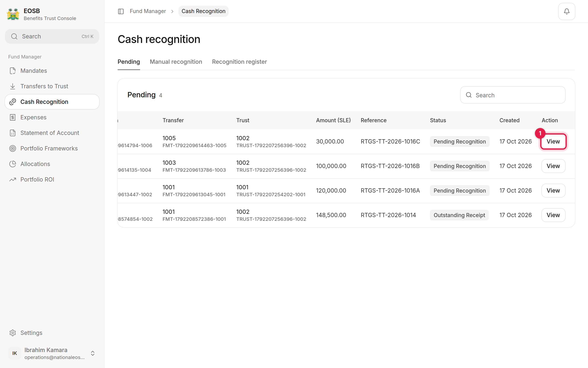Click Pending Recognition badge for 100,000.00 row
This screenshot has height=368, width=588.
tap(460, 166)
